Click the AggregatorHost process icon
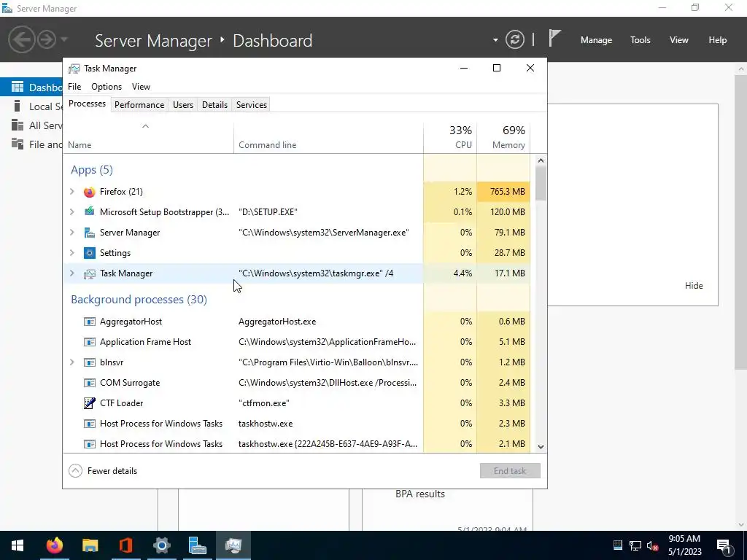 [x=89, y=322]
